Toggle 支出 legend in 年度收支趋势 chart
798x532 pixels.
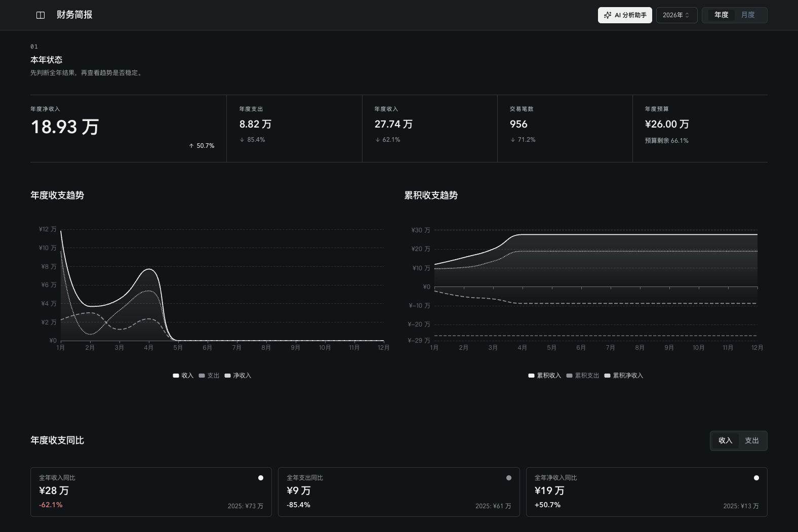tap(209, 376)
